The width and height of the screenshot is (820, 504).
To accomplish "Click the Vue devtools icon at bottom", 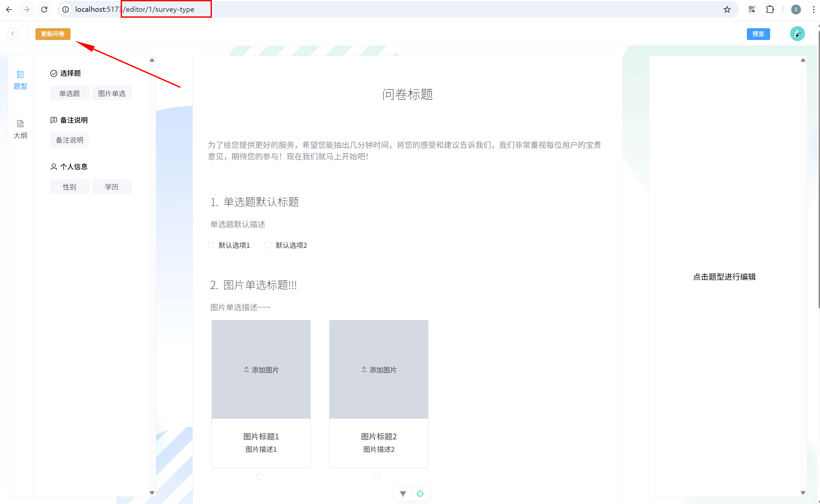I will (403, 494).
